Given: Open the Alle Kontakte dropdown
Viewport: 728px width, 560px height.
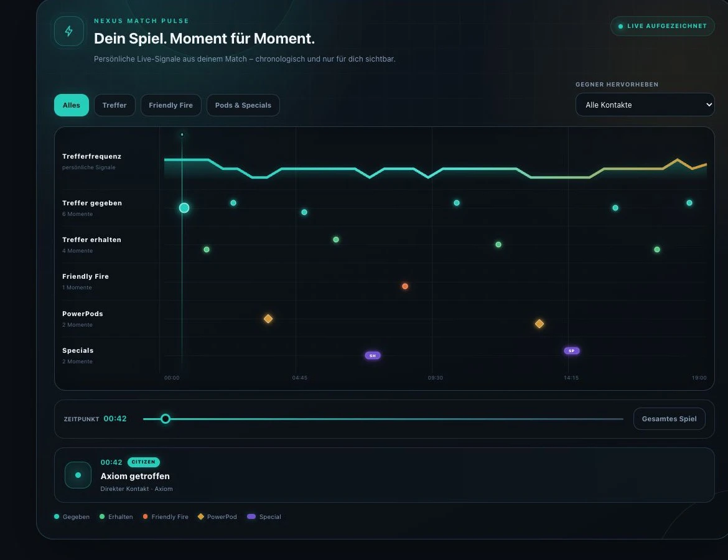Looking at the screenshot, I should (x=645, y=105).
